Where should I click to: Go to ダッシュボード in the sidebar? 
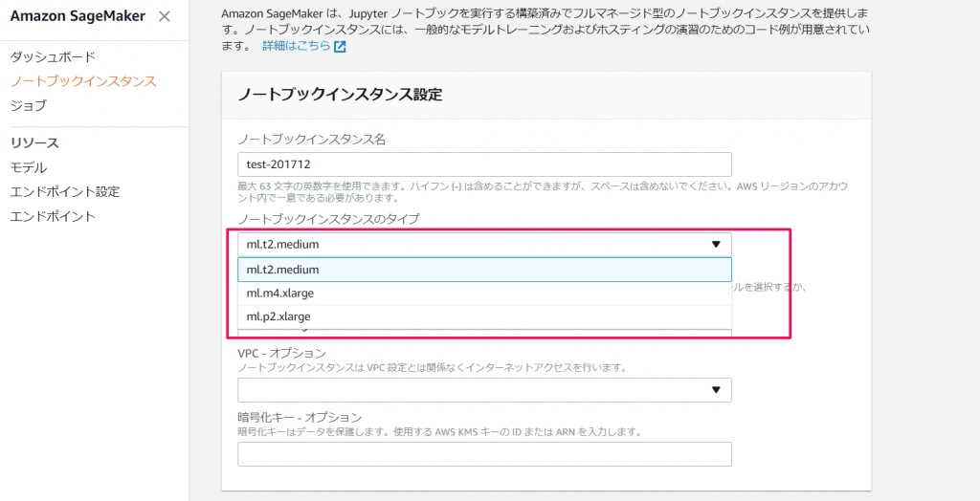click(x=54, y=56)
